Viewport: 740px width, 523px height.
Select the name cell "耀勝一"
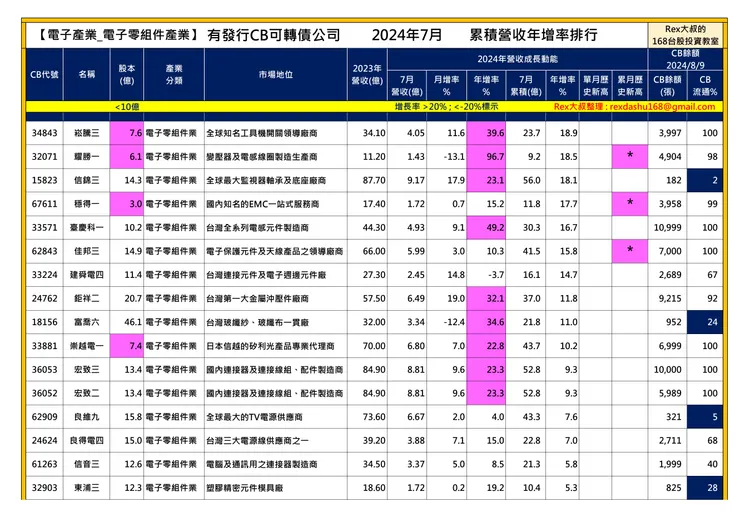tap(87, 157)
